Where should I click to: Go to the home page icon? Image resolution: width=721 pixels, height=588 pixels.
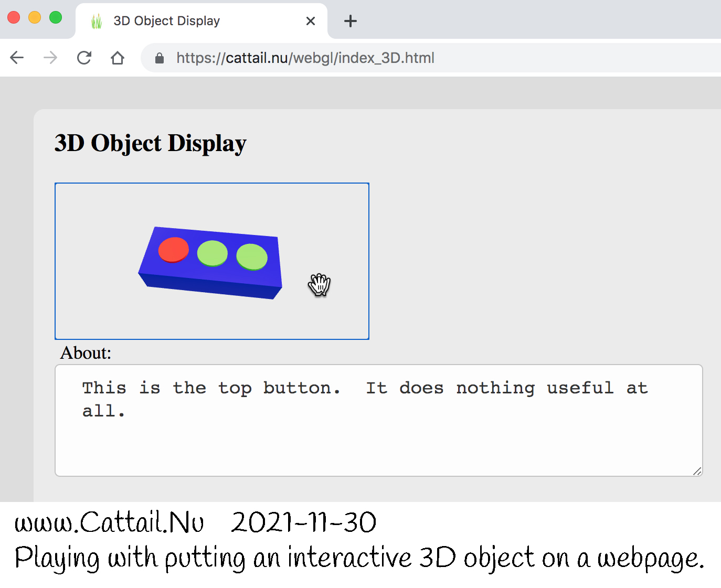coord(118,58)
